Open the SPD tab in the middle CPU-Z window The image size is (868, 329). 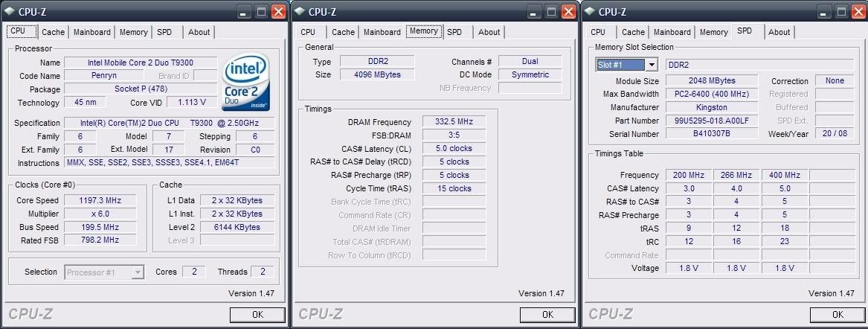pos(454,32)
